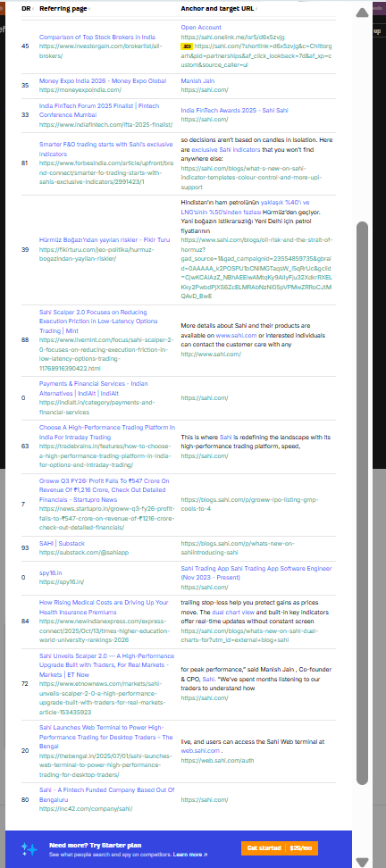386x868 pixels.
Task: Open Choose A High-Performance Trading Platform link
Action: 106,432
